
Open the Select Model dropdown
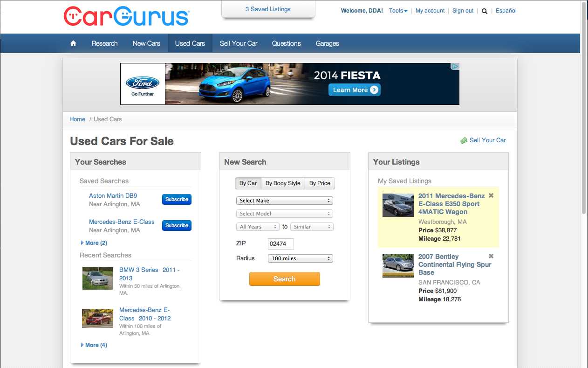pos(285,214)
